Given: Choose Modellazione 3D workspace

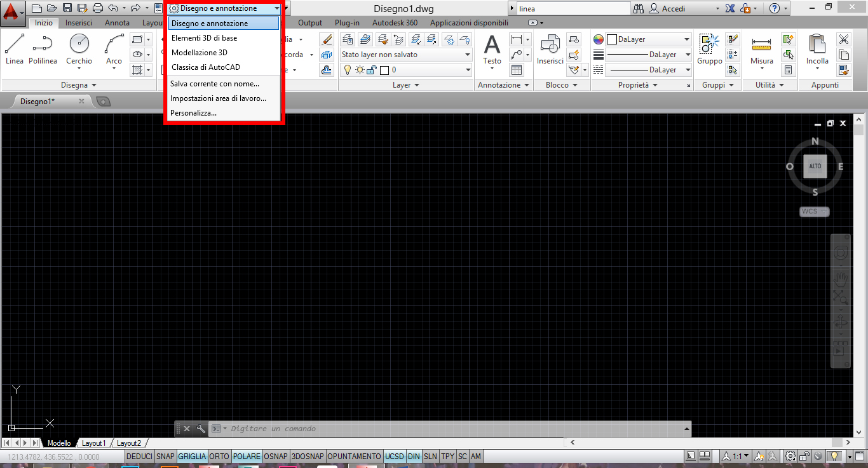Looking at the screenshot, I should (x=200, y=53).
